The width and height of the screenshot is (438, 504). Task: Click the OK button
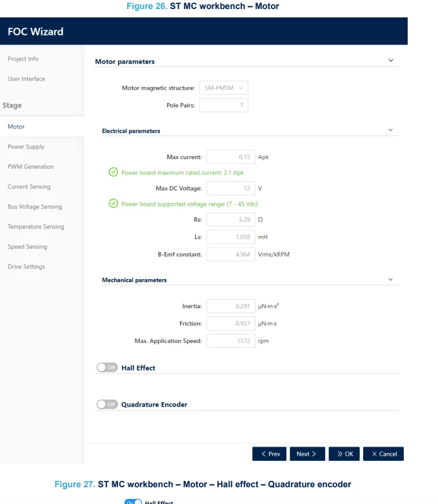(344, 454)
